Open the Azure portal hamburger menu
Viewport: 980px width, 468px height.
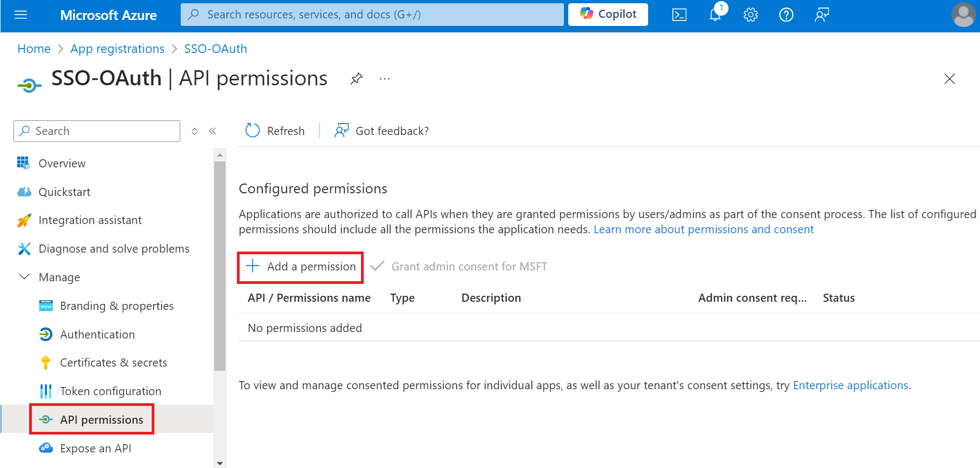coord(21,15)
